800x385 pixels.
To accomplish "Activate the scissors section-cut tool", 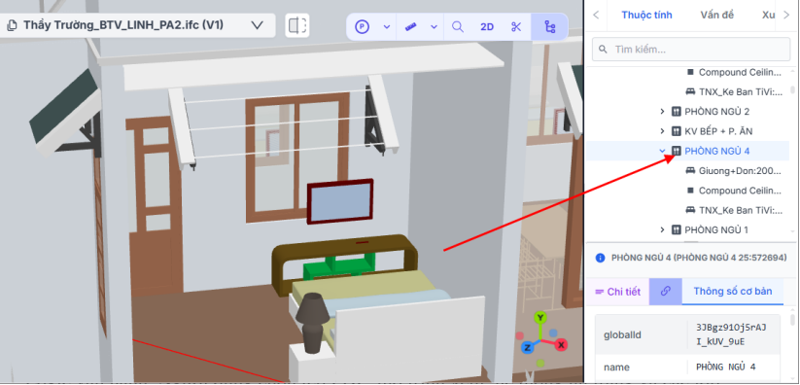I will [516, 27].
